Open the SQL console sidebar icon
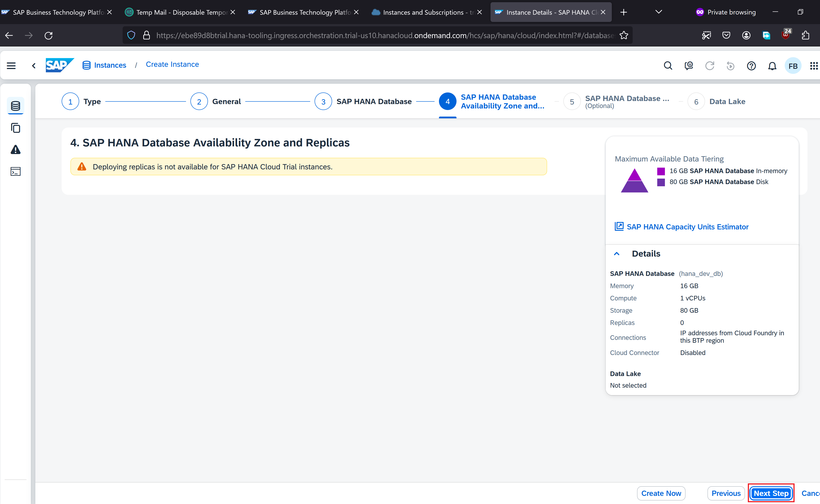This screenshot has width=820, height=504. 16,171
